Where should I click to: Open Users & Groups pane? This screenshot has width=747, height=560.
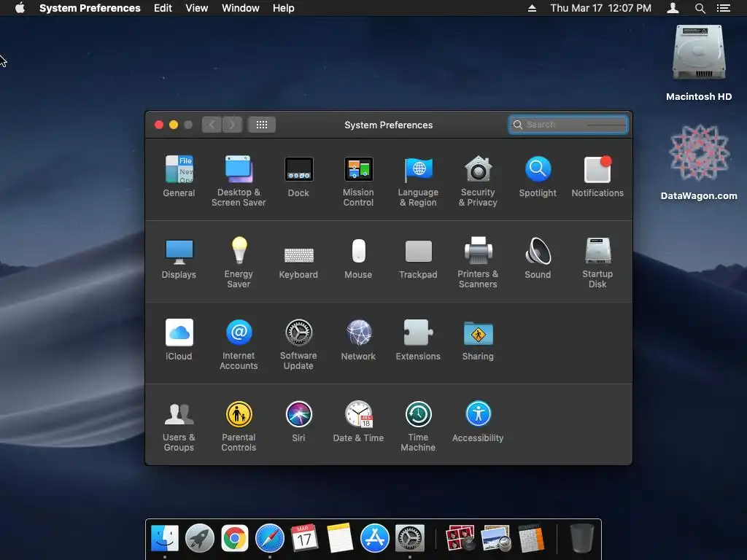pos(179,426)
